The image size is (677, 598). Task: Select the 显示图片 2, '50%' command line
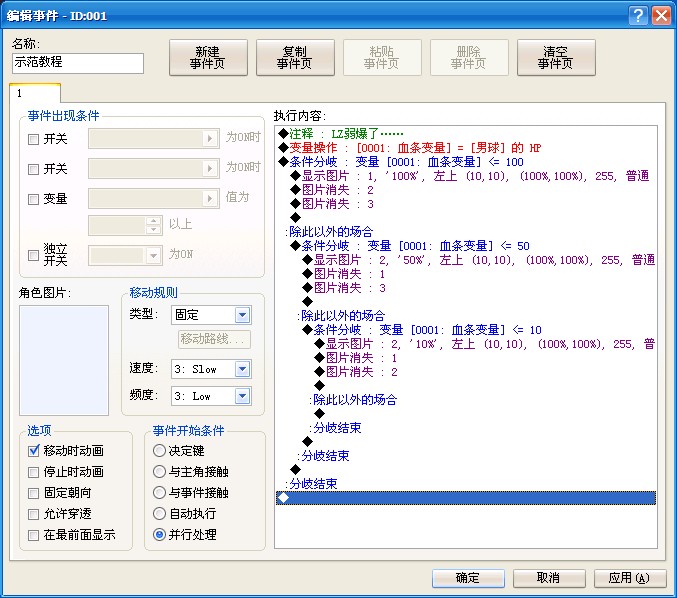click(465, 259)
